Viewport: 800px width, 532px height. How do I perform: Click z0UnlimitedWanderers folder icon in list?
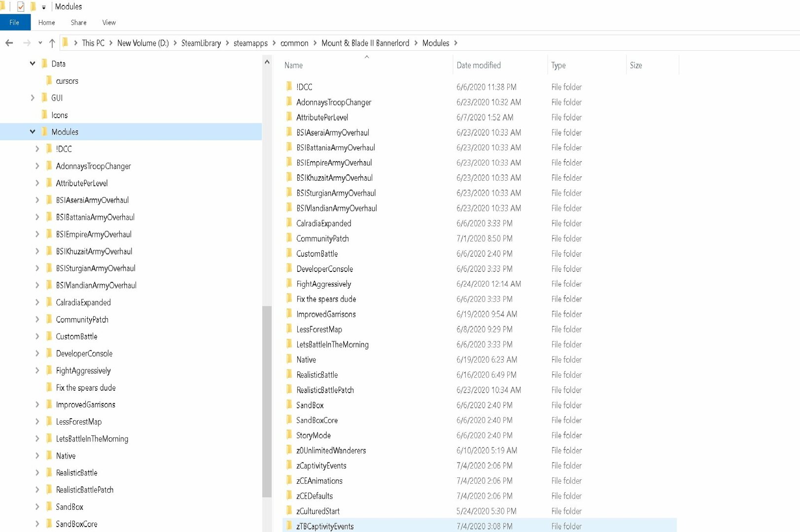coord(289,450)
